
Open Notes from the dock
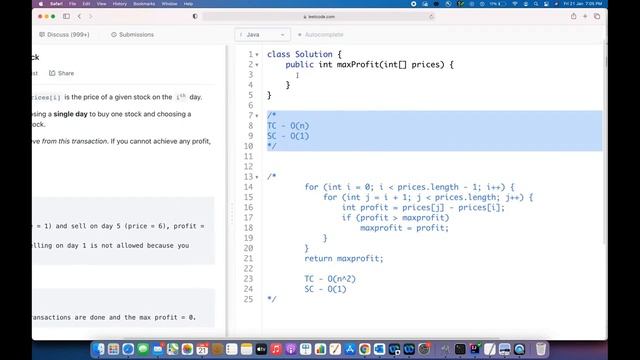point(247,349)
